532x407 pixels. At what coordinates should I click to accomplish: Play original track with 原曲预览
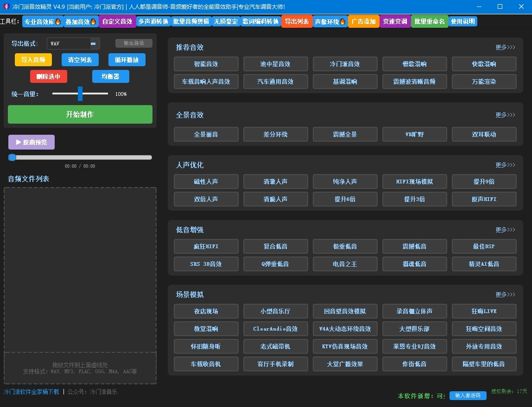[32, 142]
